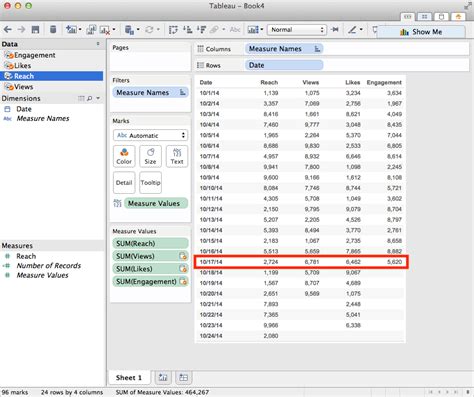The image size is (474, 397).
Task: Click the blend link icon on the SUM(Views) pill
Action: 183,256
